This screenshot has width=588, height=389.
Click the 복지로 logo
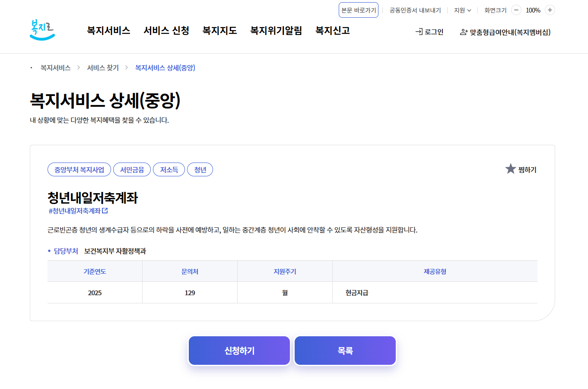pyautogui.click(x=42, y=30)
